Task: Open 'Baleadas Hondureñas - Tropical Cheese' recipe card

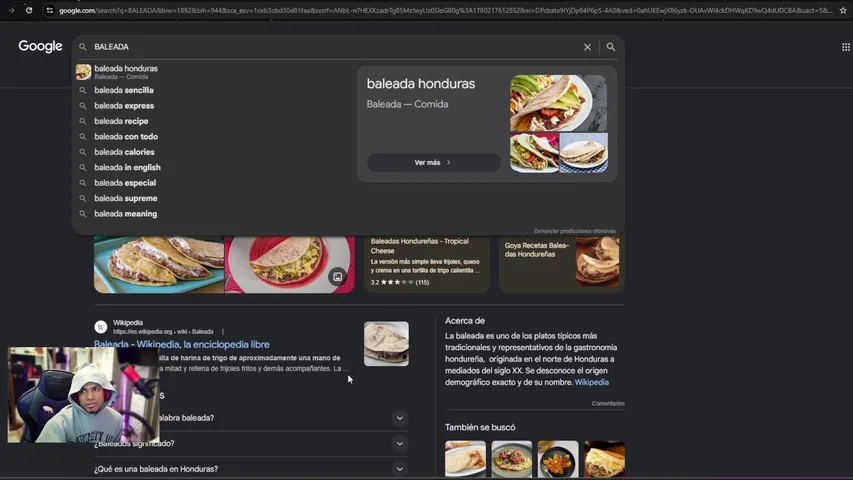Action: 427,263
